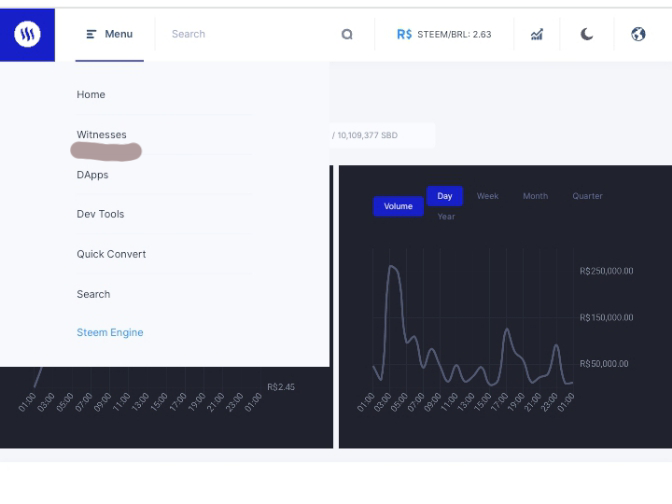Viewport: 672px width, 504px height.
Task: Click the Steem logo in the top corner
Action: coord(27,34)
